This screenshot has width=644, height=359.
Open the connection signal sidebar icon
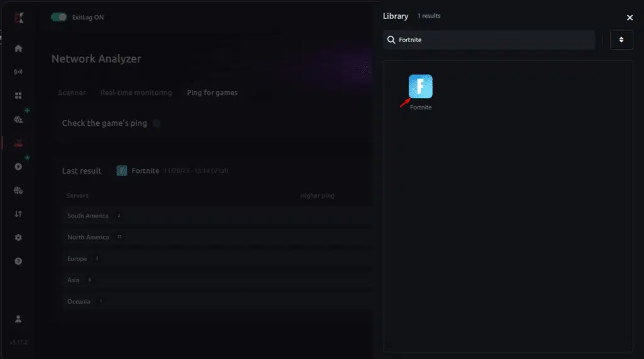click(18, 72)
